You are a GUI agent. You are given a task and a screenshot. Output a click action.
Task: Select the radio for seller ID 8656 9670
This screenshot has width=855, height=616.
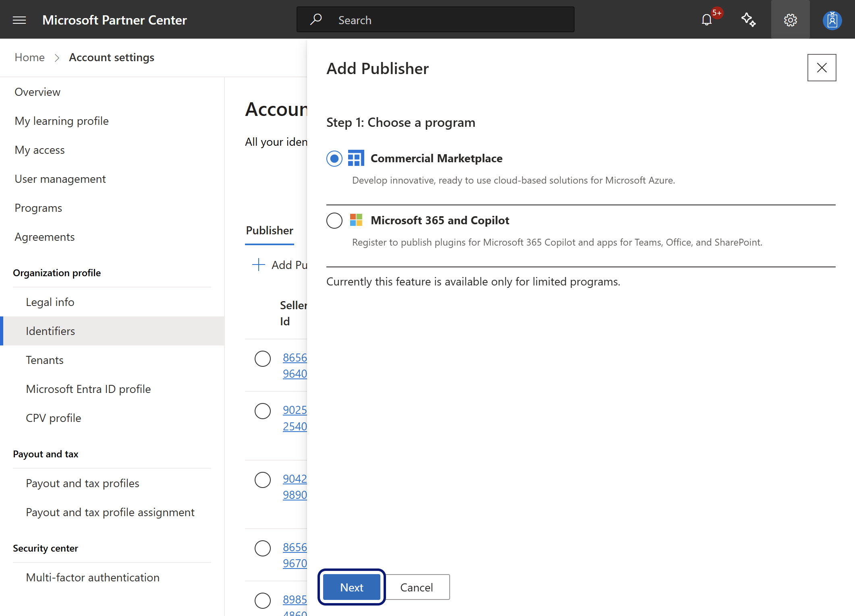263,548
